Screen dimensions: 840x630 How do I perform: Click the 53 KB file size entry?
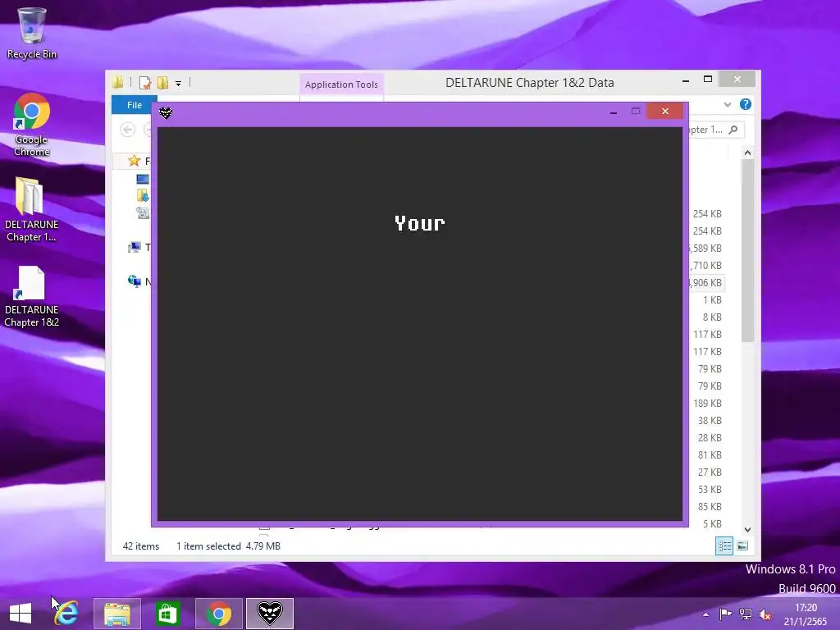[710, 489]
